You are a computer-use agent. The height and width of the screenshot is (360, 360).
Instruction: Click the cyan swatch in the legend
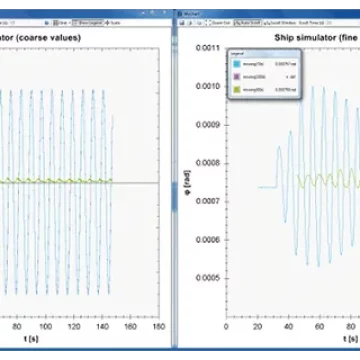(x=237, y=64)
